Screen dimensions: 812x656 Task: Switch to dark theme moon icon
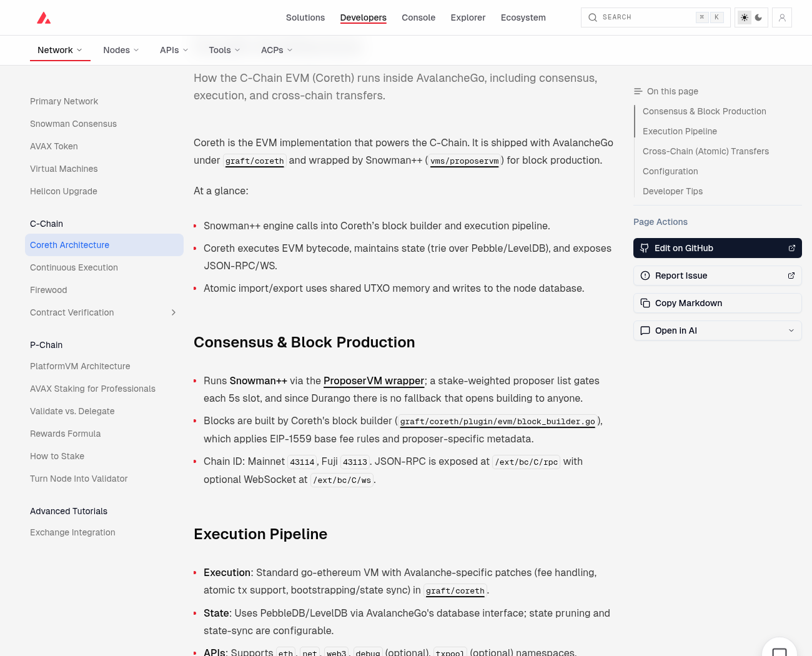pyautogui.click(x=758, y=17)
